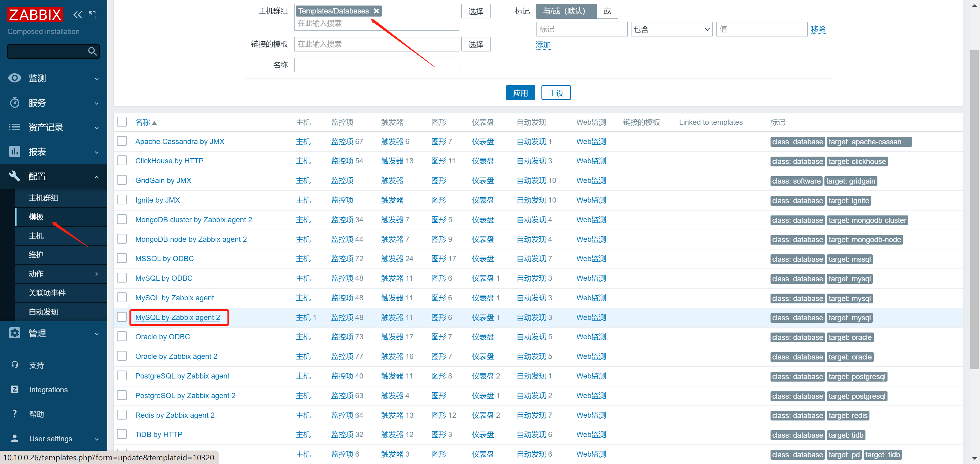The height and width of the screenshot is (464, 980).
Task: Expand the 动作 submenu arrow
Action: tap(97, 274)
